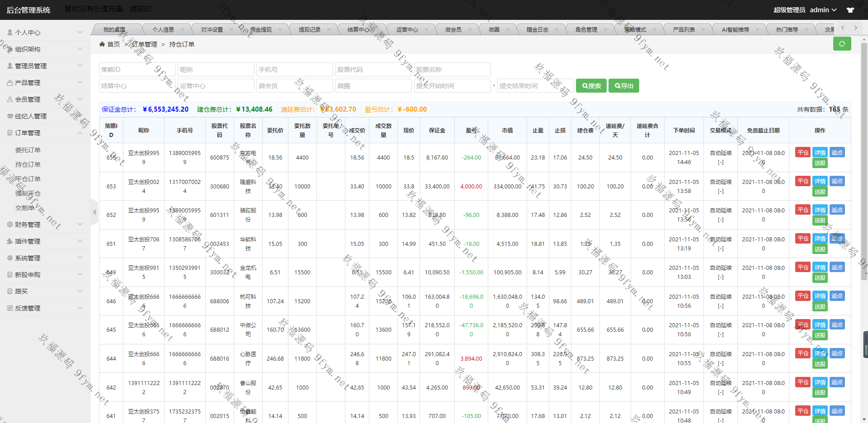
Task: Open 委托订单 in the sidebar
Action: pyautogui.click(x=28, y=150)
